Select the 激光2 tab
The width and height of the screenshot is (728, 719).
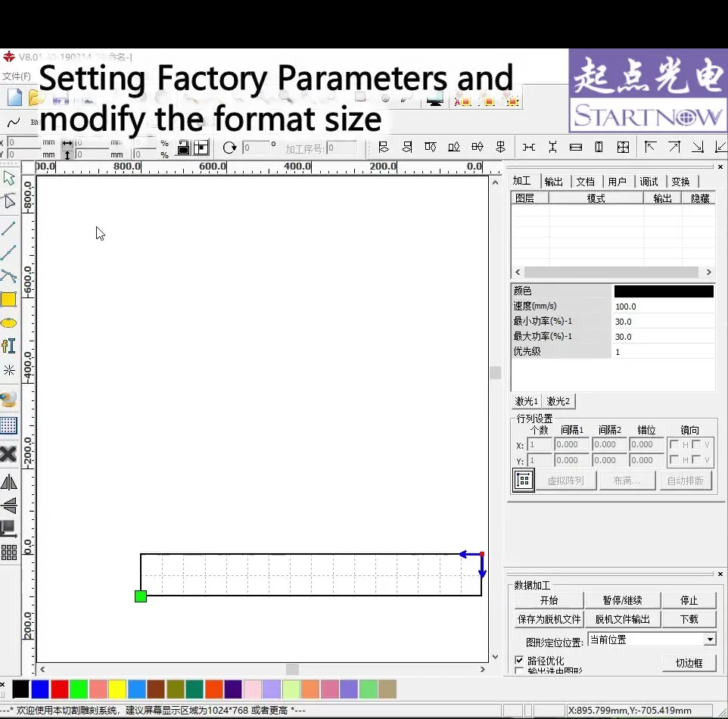coord(558,401)
